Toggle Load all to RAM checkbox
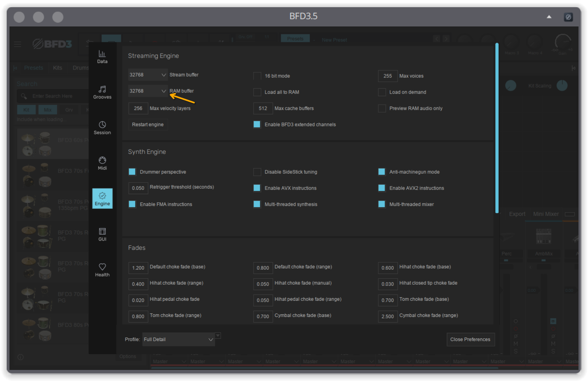 click(257, 92)
